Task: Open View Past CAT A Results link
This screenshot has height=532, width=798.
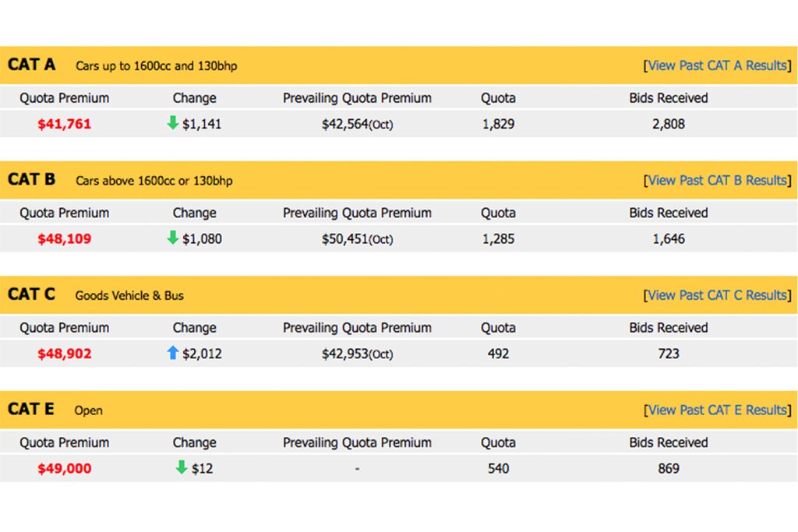Action: pyautogui.click(x=717, y=65)
